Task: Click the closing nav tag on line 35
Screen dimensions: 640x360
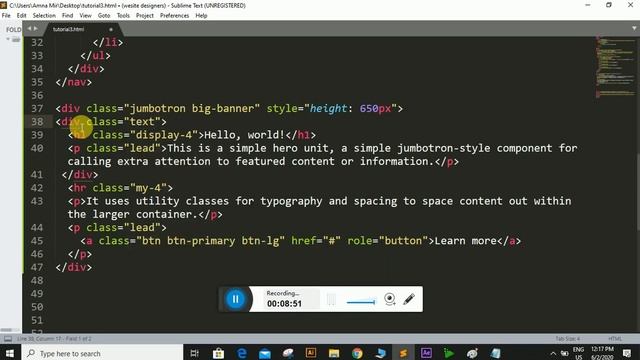Action: tap(73, 82)
